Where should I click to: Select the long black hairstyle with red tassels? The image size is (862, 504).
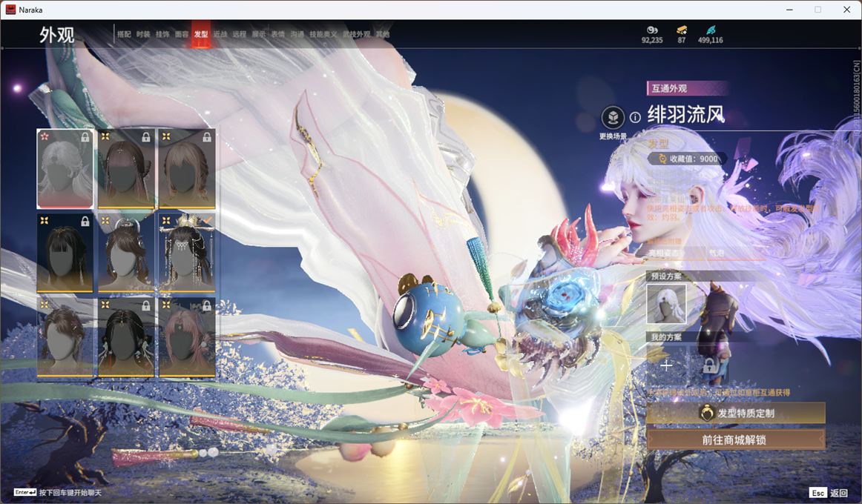(x=126, y=336)
